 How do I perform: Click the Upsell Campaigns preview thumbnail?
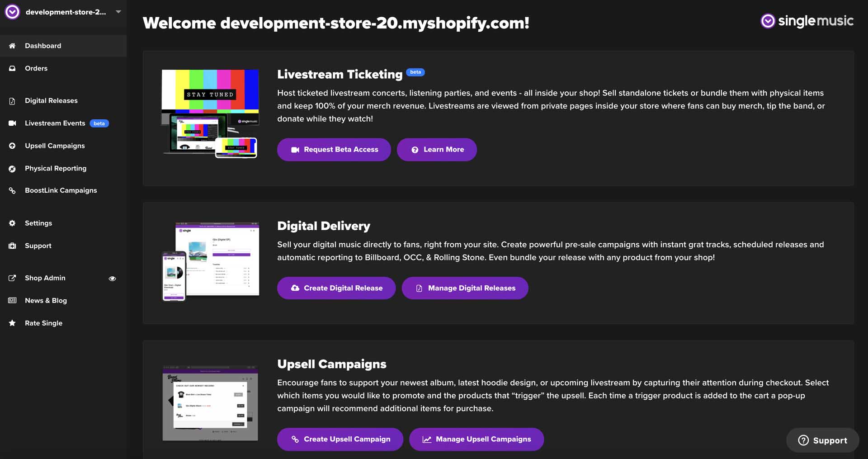[210, 403]
